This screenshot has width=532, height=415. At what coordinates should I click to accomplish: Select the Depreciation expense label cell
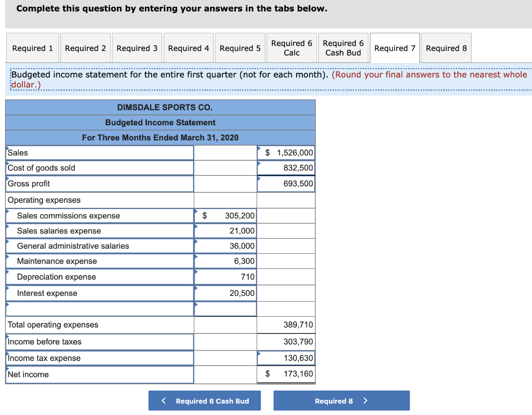click(x=100, y=277)
